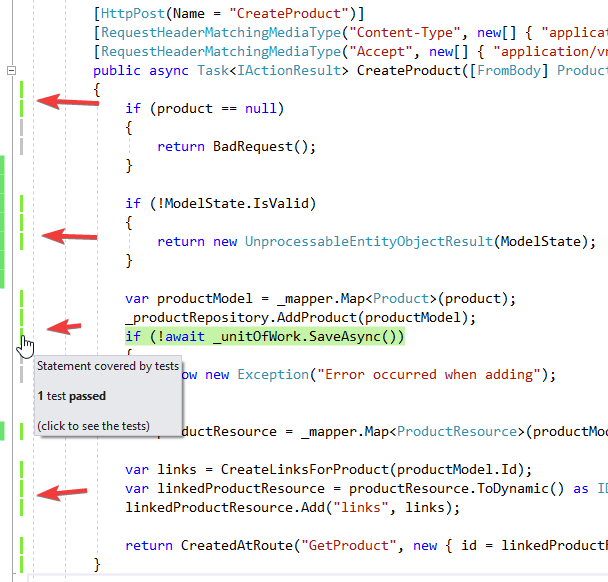Click coverage marker beside CreatedAtRoute line
The height and width of the screenshot is (582, 608).
22,546
